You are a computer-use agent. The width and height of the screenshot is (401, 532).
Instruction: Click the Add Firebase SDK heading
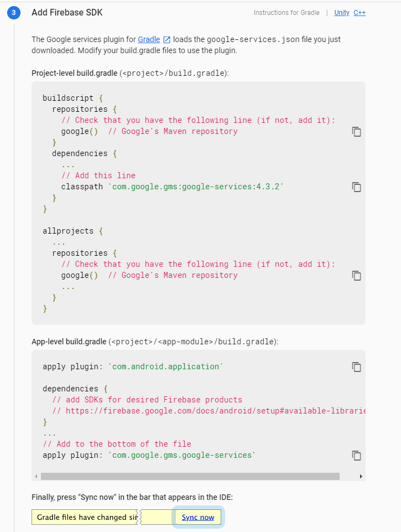click(x=67, y=13)
